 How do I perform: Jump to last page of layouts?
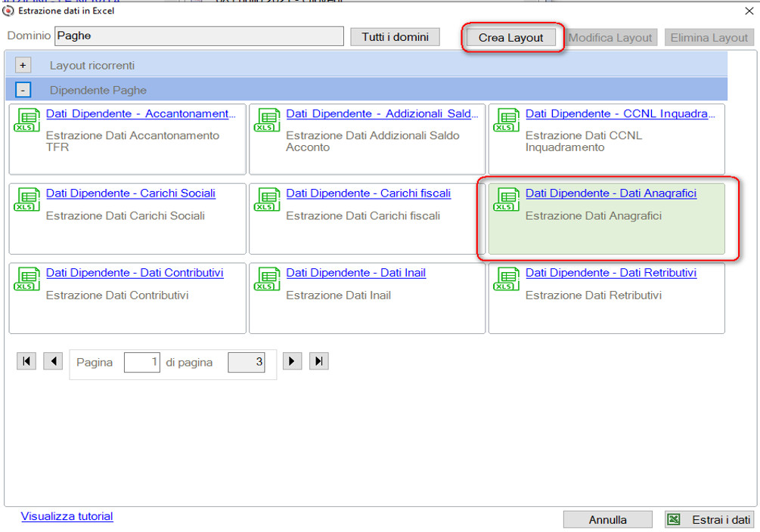click(319, 361)
